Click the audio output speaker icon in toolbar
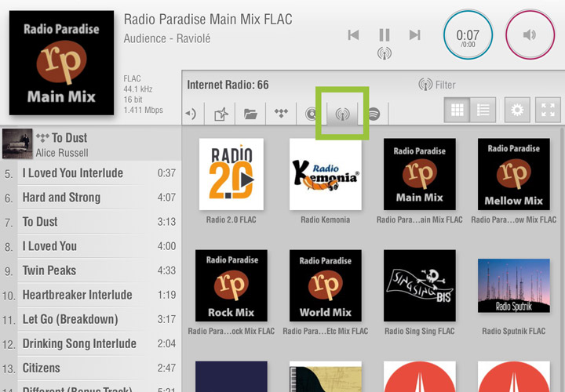This screenshot has width=565, height=392. (x=191, y=114)
